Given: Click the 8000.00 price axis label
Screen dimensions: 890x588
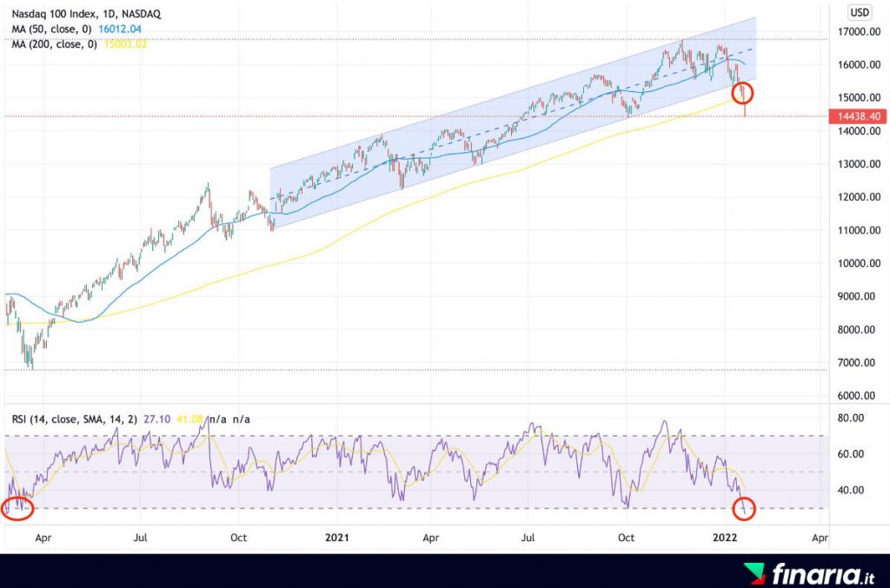Looking at the screenshot, I should [x=856, y=329].
